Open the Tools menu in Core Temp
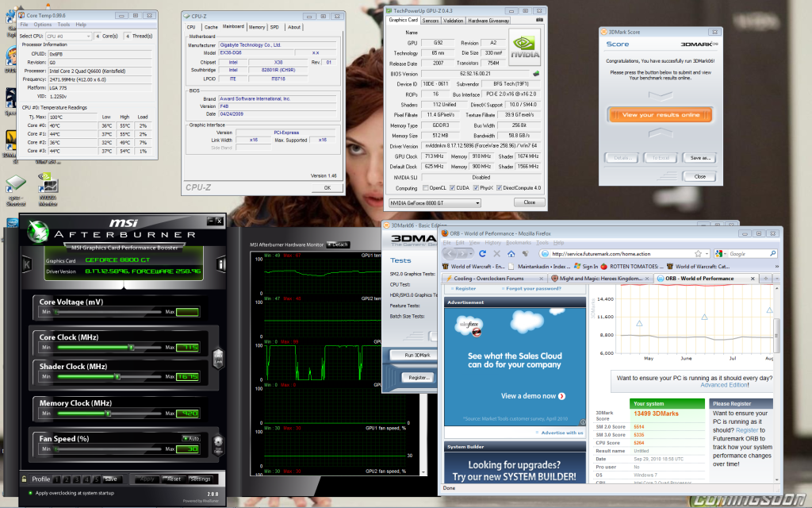The image size is (812, 508). point(63,25)
